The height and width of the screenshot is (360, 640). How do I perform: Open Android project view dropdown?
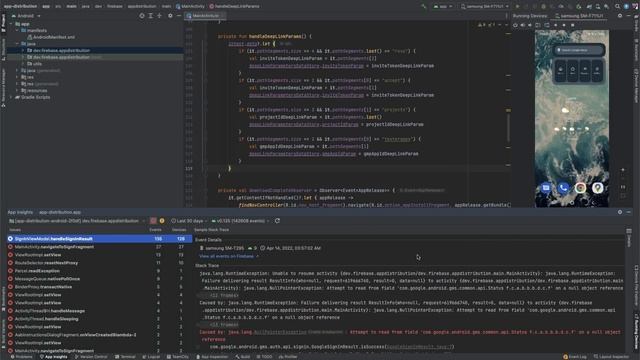[x=27, y=16]
